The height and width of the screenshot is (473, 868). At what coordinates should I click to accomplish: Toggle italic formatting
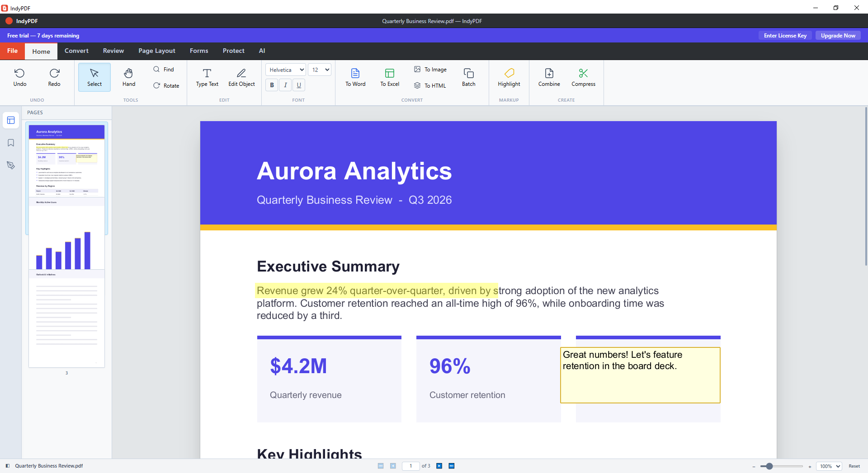pyautogui.click(x=285, y=85)
